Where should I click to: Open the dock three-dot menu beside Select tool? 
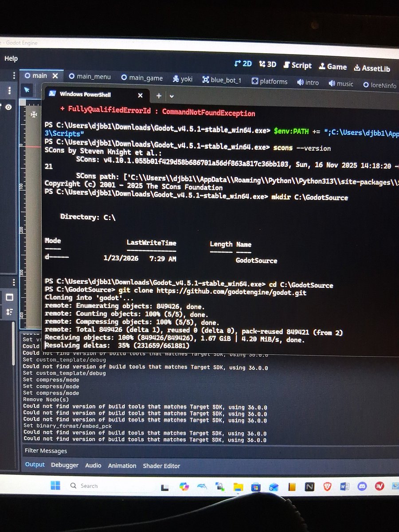[x=9, y=90]
